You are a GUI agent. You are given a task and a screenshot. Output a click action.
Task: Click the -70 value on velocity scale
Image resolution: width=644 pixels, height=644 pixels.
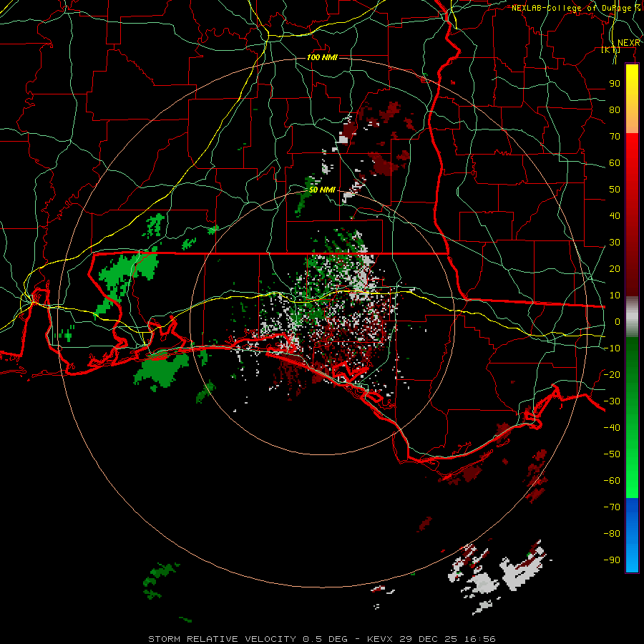point(612,507)
